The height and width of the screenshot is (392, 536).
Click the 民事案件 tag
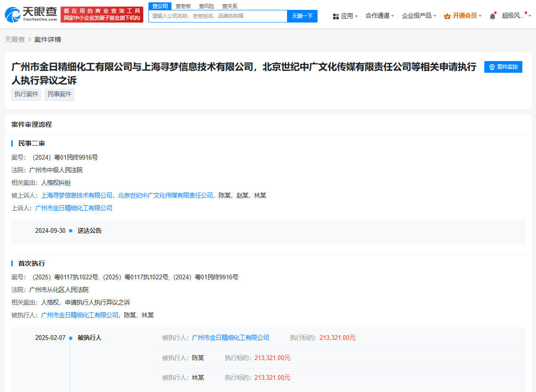(x=59, y=94)
